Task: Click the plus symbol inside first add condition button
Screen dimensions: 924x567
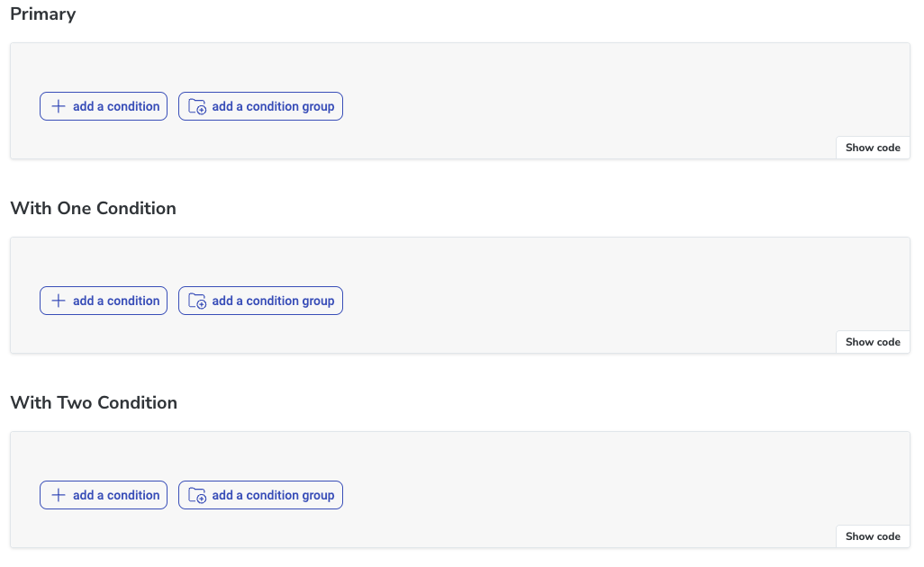Action: (x=59, y=105)
